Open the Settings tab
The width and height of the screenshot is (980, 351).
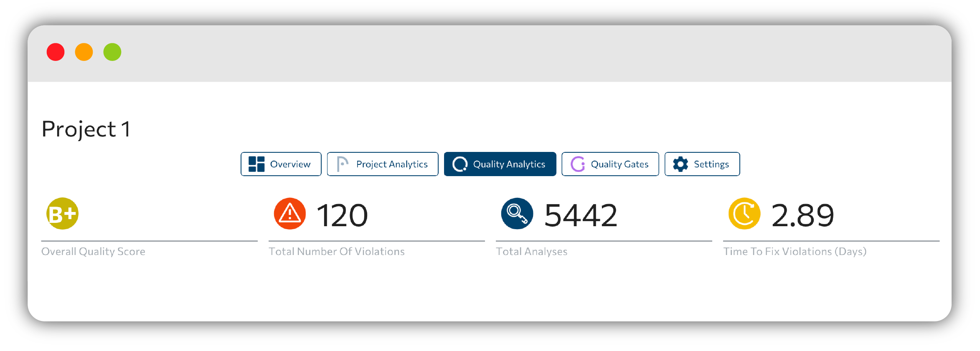click(x=702, y=164)
